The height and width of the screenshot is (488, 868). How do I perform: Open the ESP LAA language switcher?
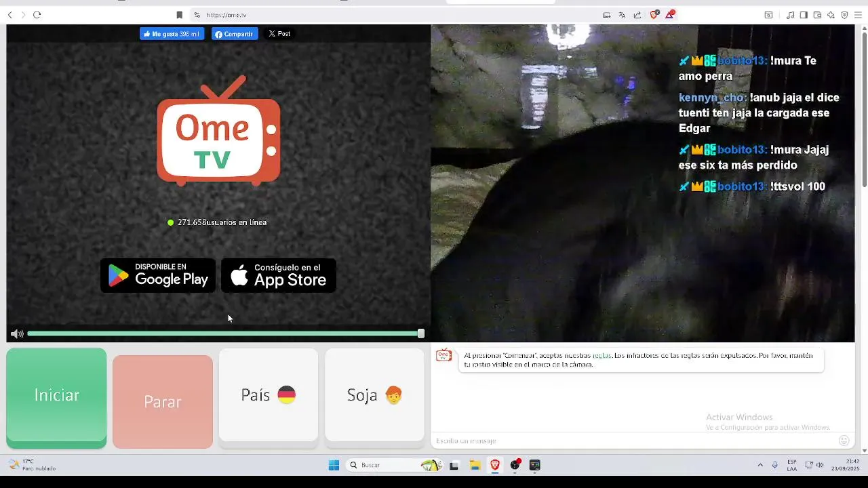point(792,465)
